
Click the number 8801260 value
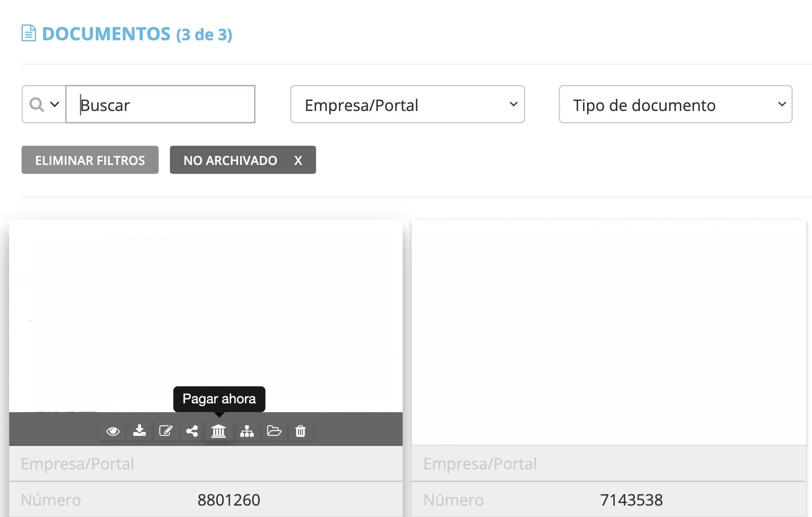pyautogui.click(x=229, y=500)
